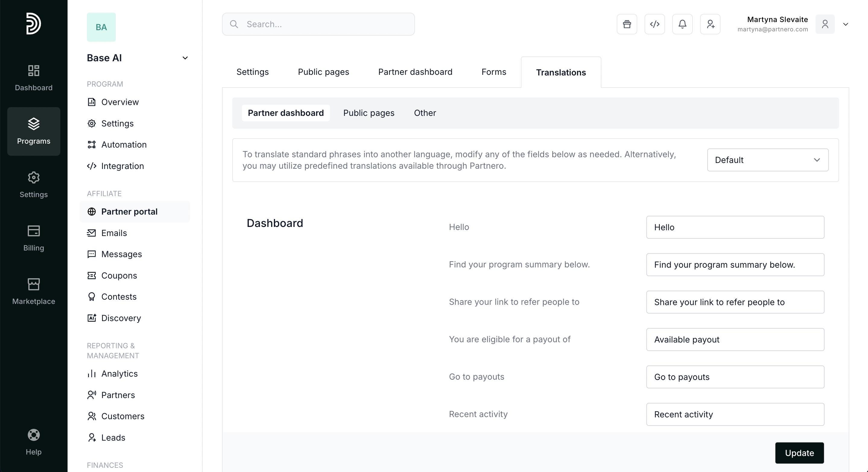
Task: Open notifications bell icon
Action: point(682,24)
